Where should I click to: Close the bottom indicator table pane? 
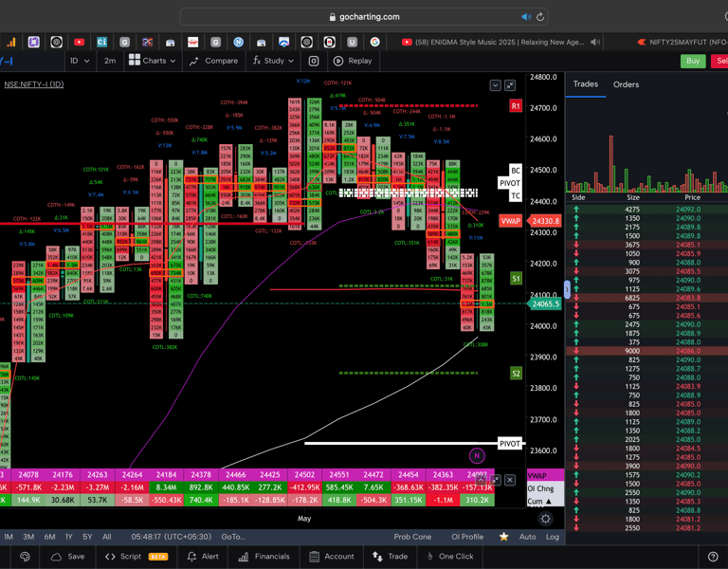click(x=510, y=480)
